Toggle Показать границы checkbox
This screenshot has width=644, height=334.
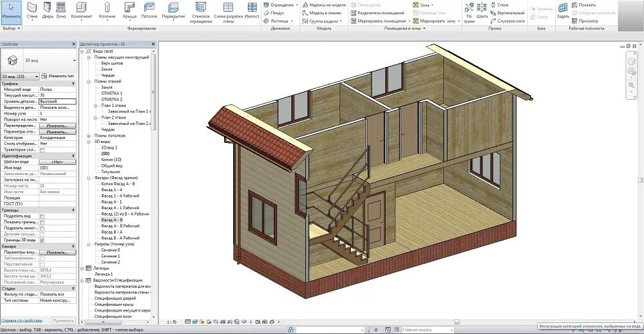pos(42,222)
